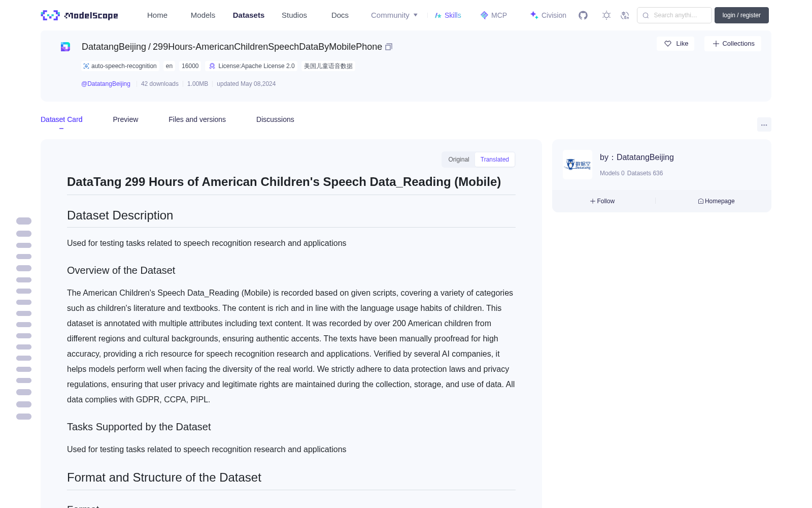
Task: Visit the DatatangBeijing Homepage
Action: (x=716, y=201)
